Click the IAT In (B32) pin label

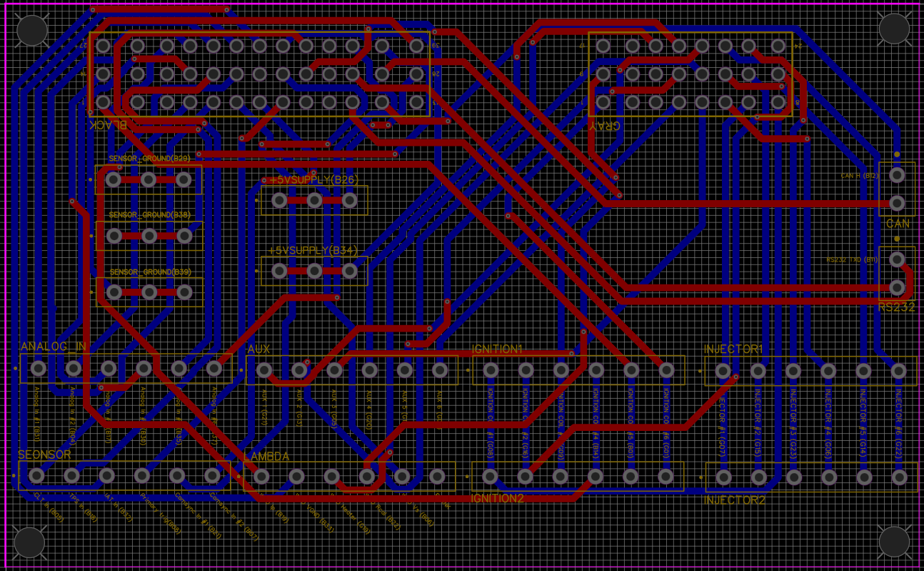pyautogui.click(x=119, y=508)
